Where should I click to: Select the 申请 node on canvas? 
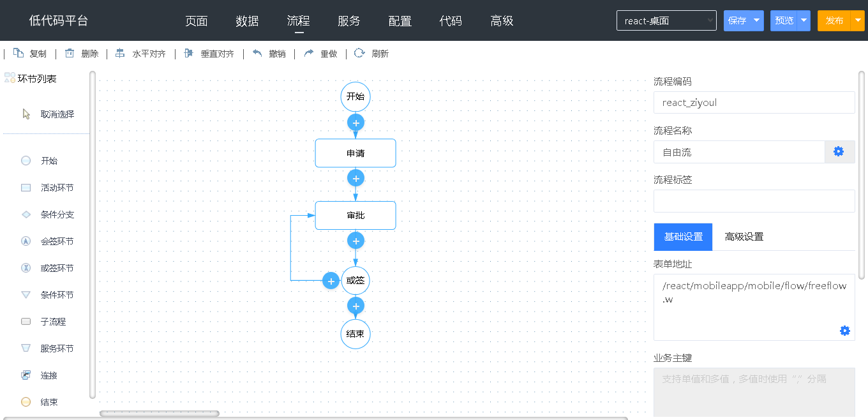pyautogui.click(x=355, y=153)
